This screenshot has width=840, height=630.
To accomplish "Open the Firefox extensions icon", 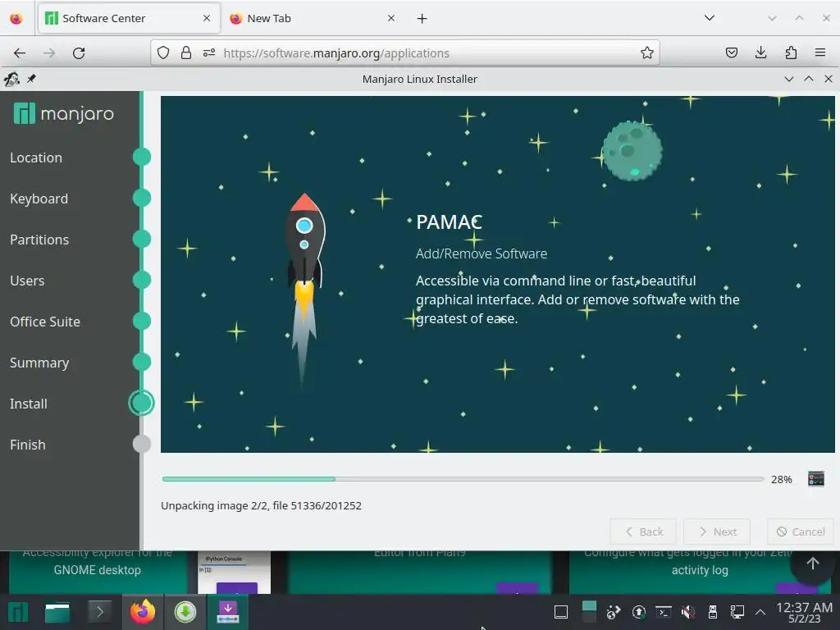I will [x=791, y=52].
